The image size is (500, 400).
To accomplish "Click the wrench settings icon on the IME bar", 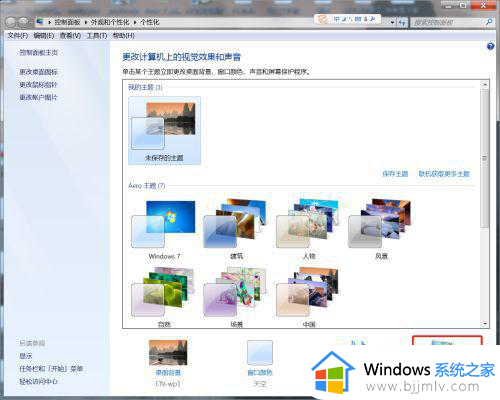I will click(x=372, y=19).
